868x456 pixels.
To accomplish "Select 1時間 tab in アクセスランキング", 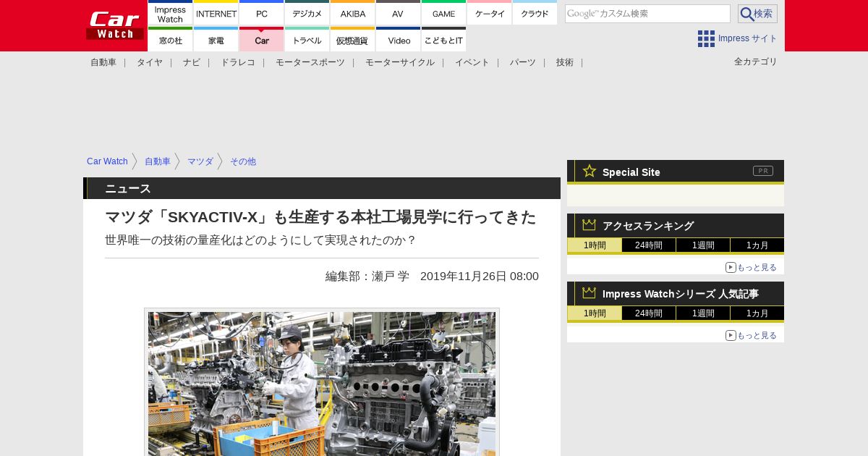I will pos(595,245).
